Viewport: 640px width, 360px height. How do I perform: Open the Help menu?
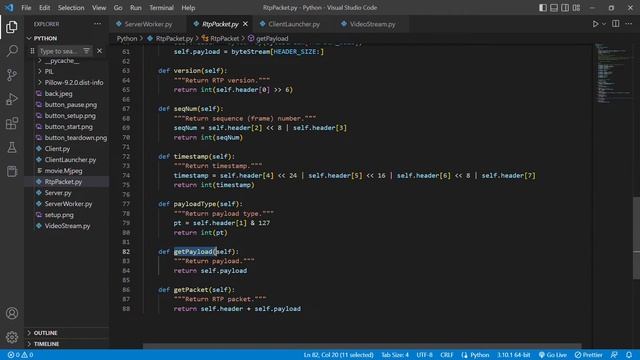pyautogui.click(x=188, y=8)
